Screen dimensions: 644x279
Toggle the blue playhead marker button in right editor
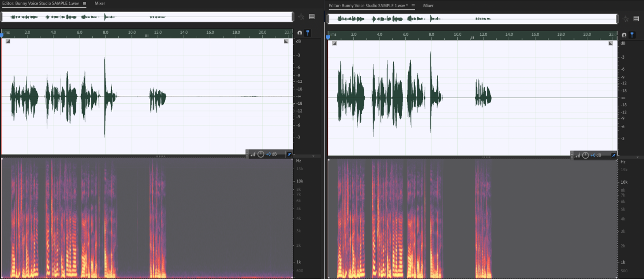[632, 35]
